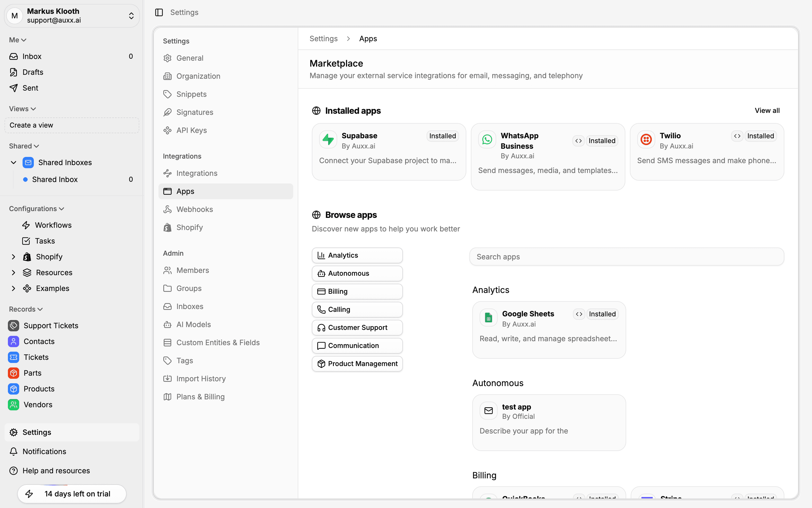
Task: Open Signatures settings
Action: [226, 112]
